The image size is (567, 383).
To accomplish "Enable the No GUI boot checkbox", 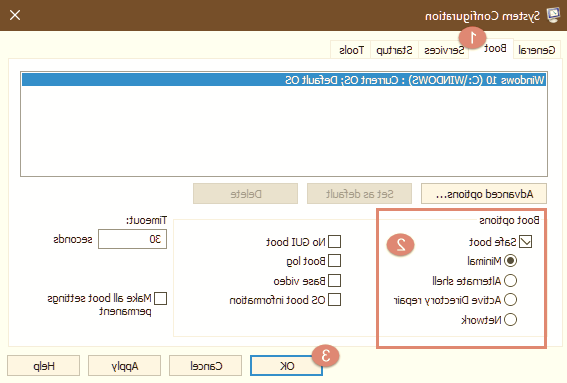I will click(x=334, y=242).
